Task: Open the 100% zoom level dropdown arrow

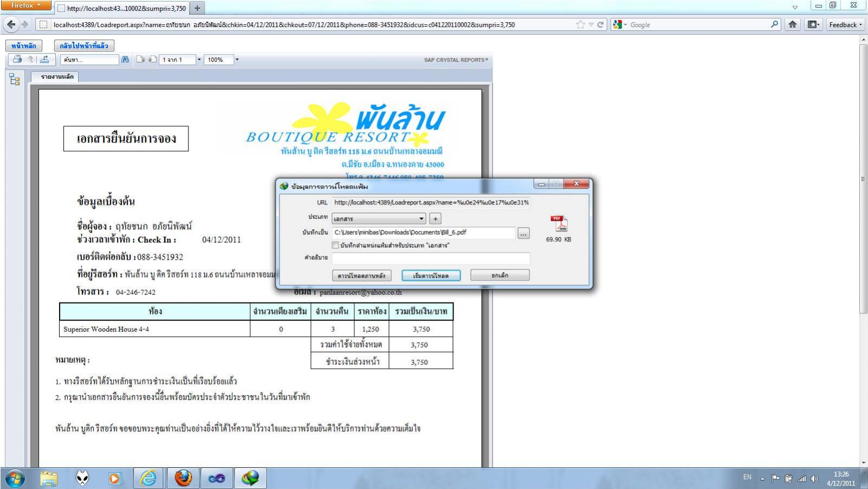Action: [237, 60]
